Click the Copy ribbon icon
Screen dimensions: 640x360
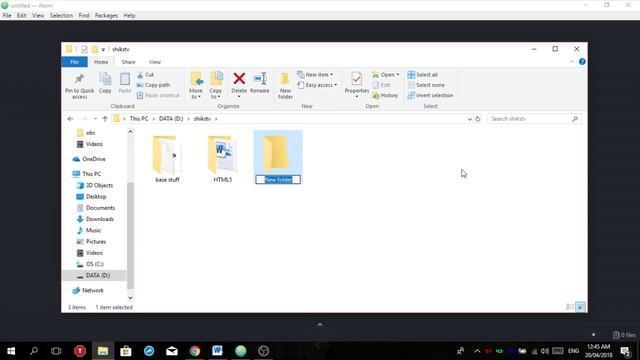pyautogui.click(x=105, y=82)
